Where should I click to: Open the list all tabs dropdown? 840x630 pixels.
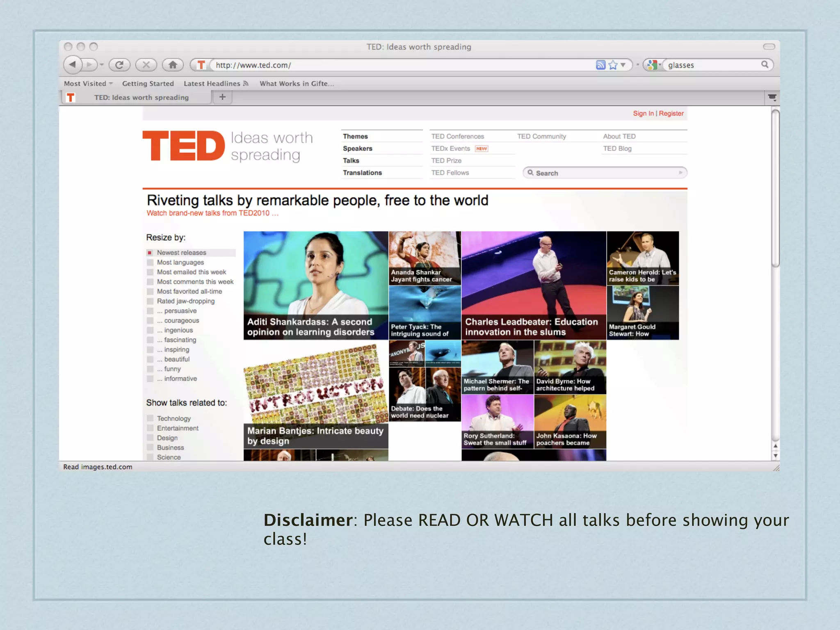click(x=772, y=98)
